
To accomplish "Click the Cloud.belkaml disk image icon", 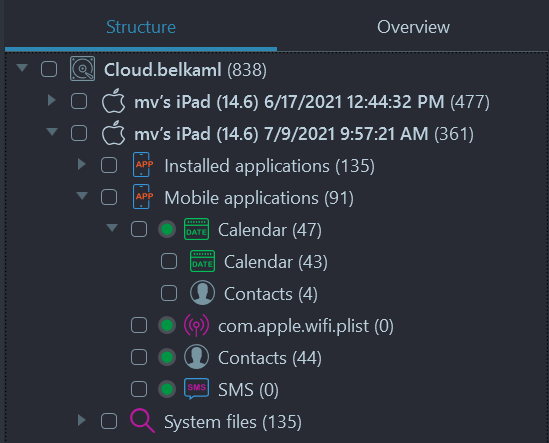I will (x=82, y=69).
